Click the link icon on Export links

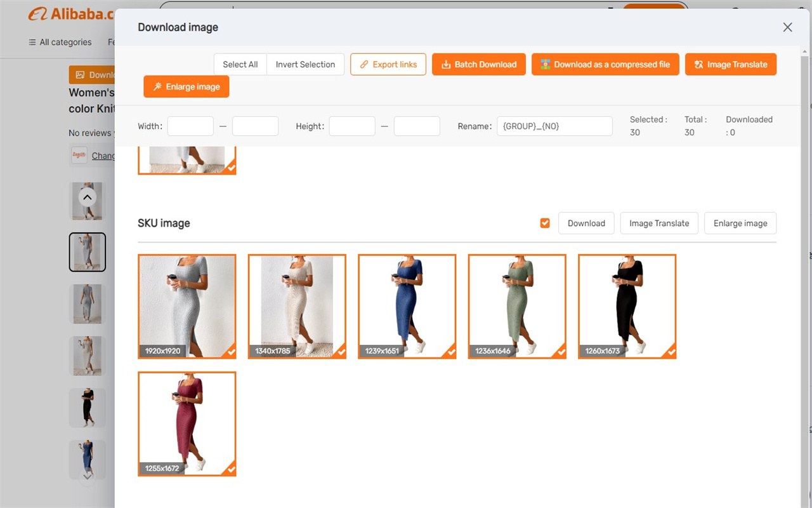pos(364,64)
